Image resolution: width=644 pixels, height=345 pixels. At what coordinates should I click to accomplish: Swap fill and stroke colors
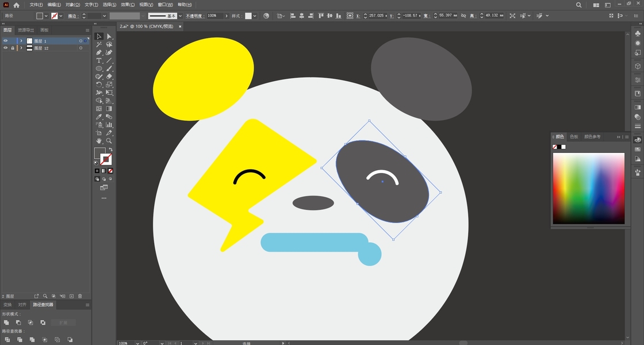pos(110,149)
